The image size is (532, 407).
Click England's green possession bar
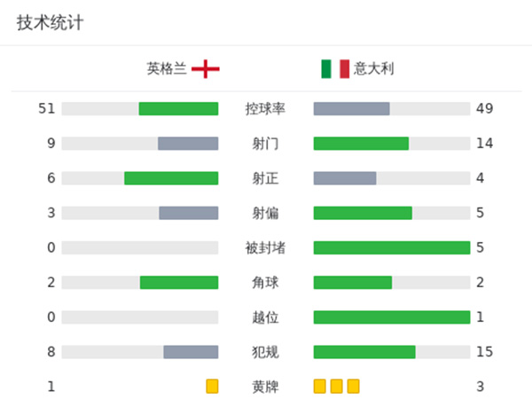pos(178,109)
